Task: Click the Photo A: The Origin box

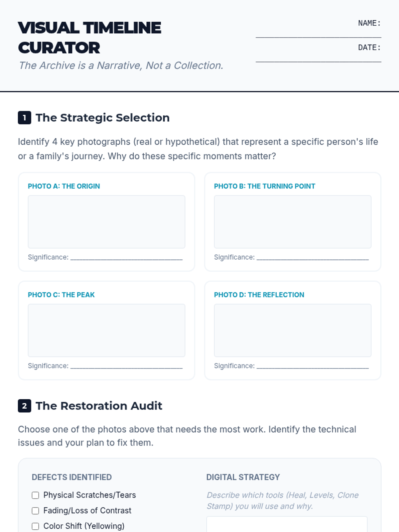Action: pyautogui.click(x=106, y=222)
